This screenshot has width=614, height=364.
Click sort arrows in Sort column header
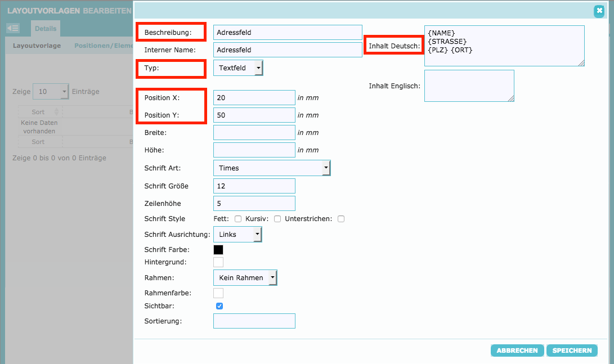(x=56, y=112)
